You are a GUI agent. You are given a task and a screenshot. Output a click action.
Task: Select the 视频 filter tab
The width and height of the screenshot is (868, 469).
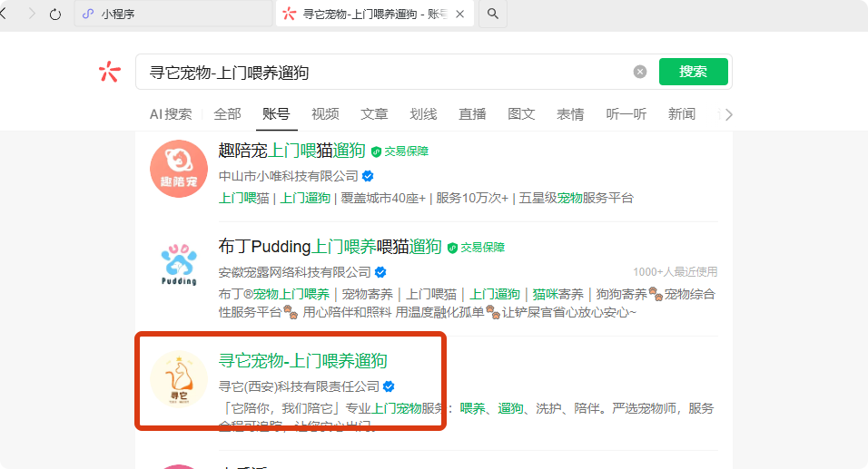(x=325, y=114)
